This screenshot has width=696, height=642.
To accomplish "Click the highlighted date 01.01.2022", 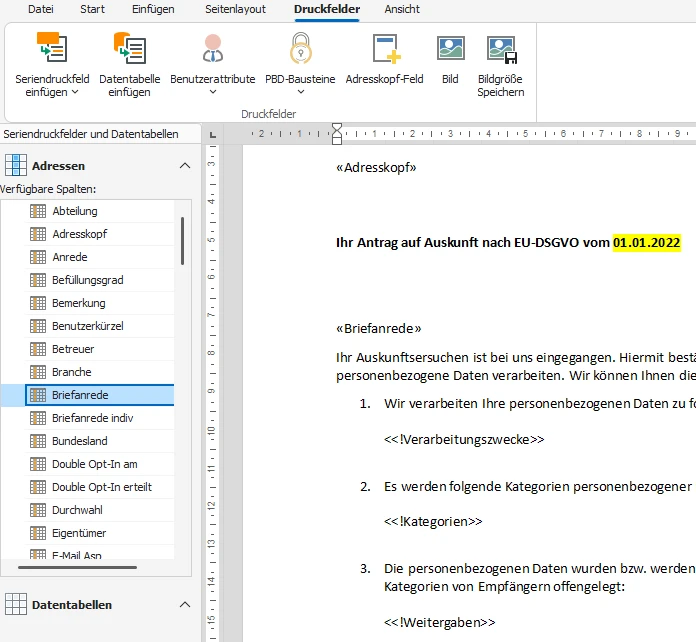I will pos(646,242).
